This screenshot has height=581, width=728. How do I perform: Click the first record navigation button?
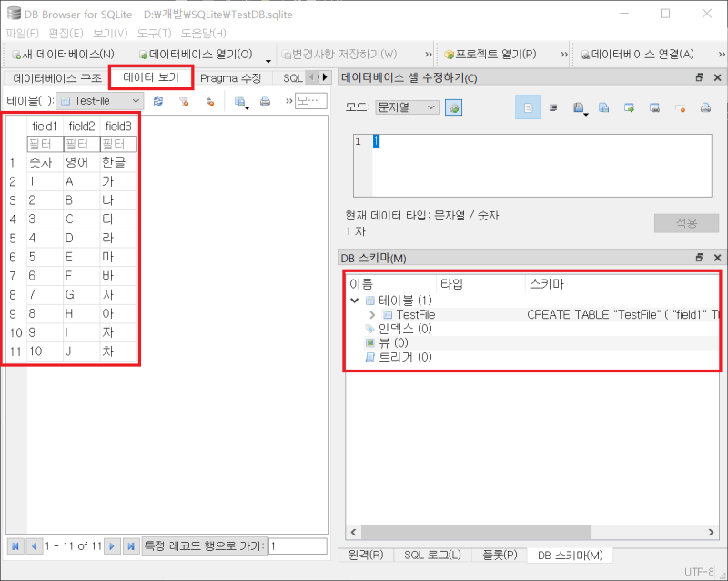tap(15, 546)
